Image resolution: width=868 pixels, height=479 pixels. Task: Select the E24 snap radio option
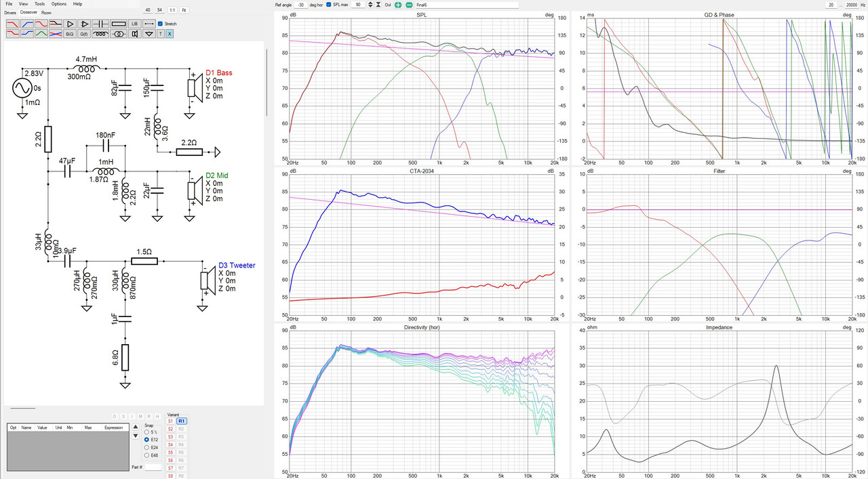point(151,447)
